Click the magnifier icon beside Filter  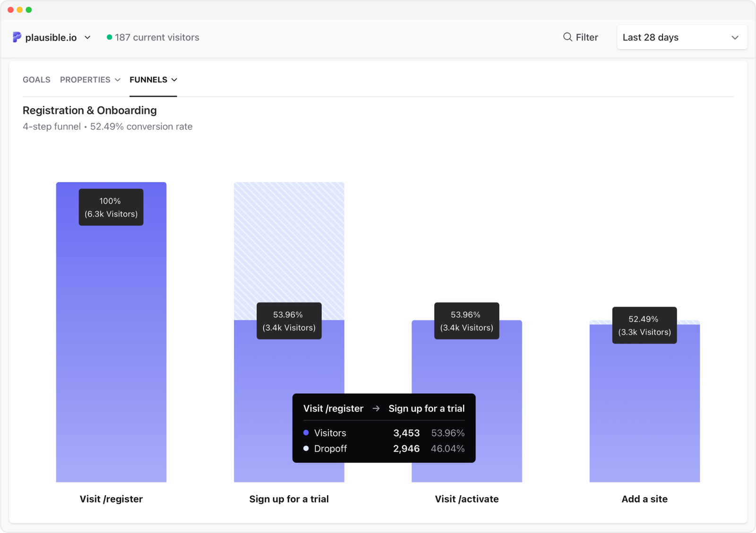point(567,37)
